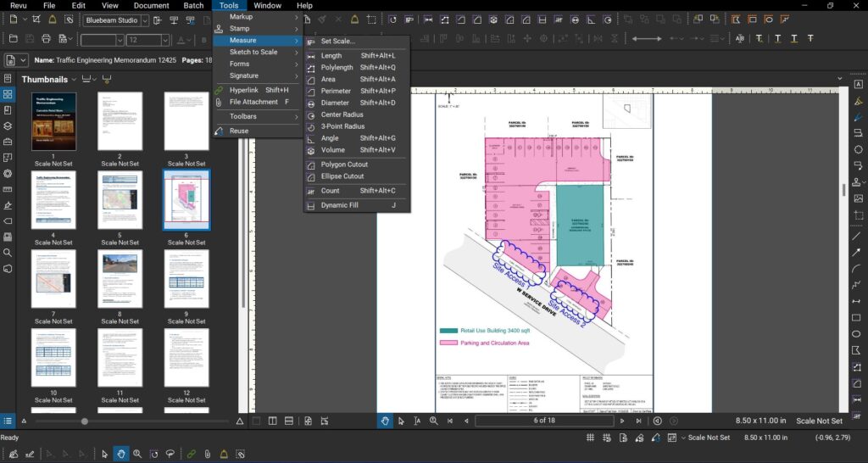Open the file properties dropdown beside Name
The image size is (868, 463).
point(23,60)
